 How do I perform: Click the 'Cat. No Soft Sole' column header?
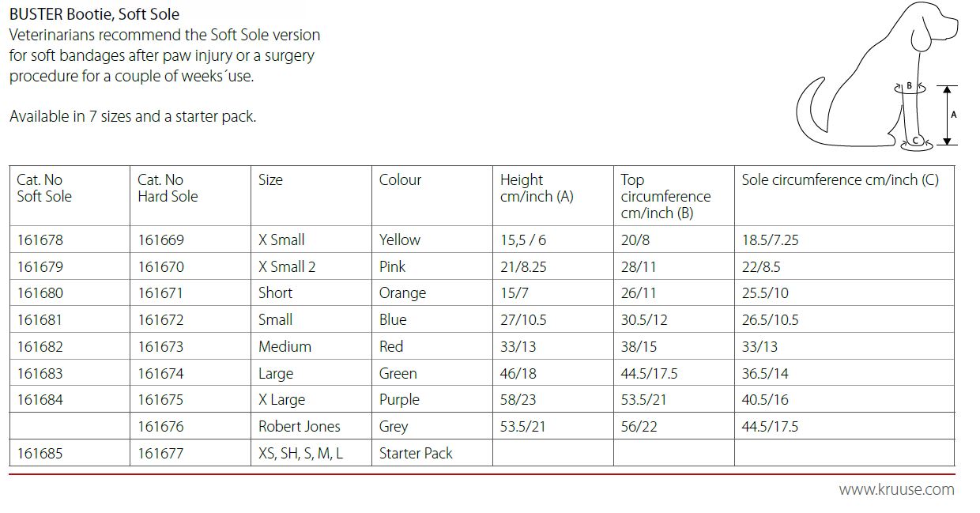pyautogui.click(x=44, y=188)
